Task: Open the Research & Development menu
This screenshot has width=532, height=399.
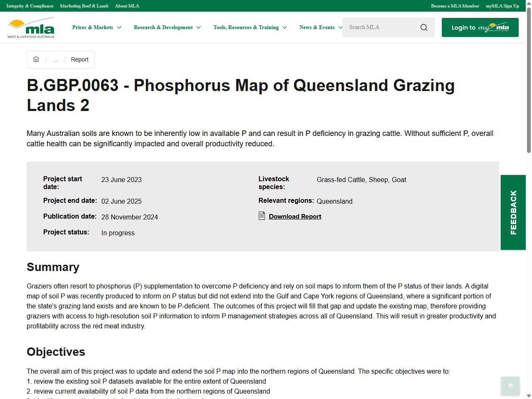Action: click(x=163, y=27)
